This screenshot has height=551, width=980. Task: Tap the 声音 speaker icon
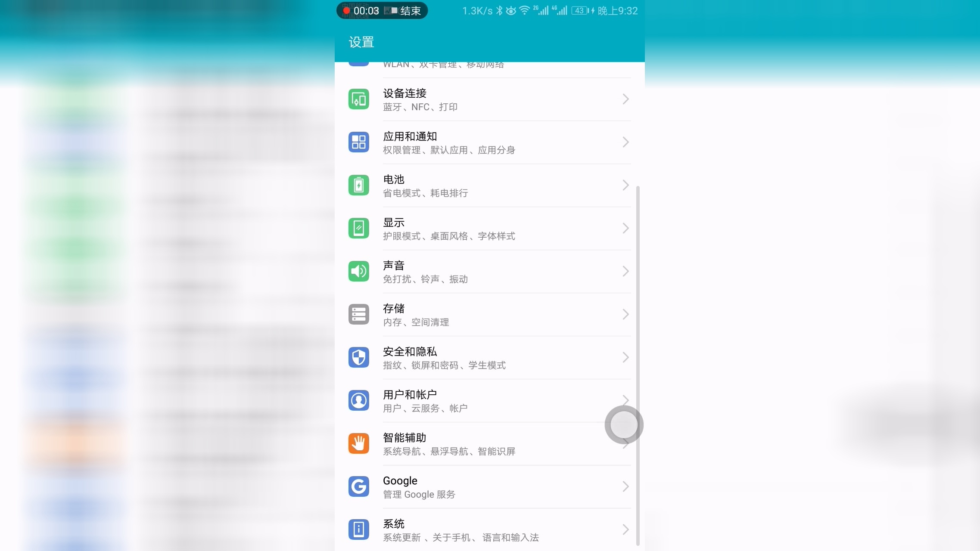[358, 271]
